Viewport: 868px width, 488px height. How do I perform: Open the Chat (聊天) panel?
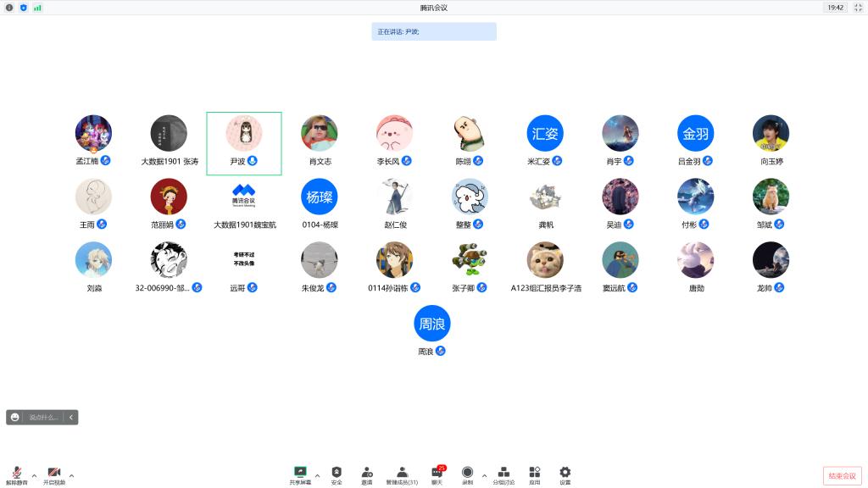tap(437, 474)
